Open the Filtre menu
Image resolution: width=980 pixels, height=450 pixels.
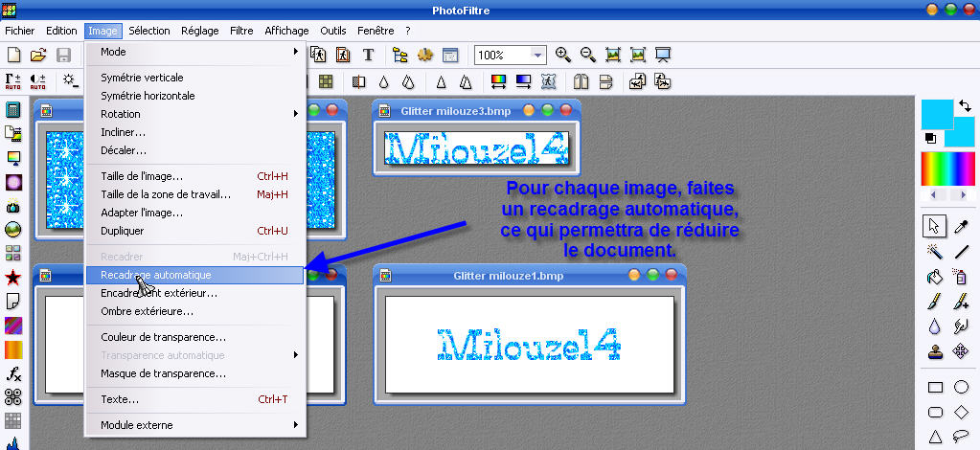pyautogui.click(x=241, y=31)
